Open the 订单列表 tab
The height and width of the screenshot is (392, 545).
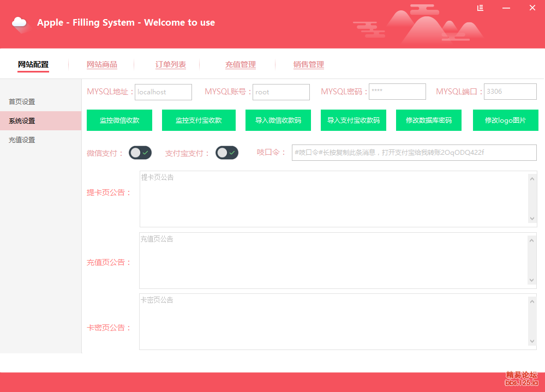[x=171, y=64]
